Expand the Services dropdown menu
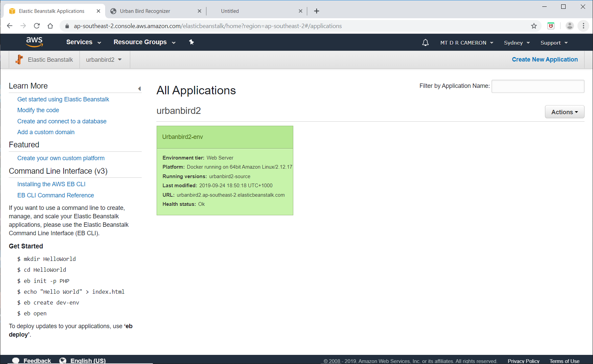The image size is (593, 364). tap(84, 42)
